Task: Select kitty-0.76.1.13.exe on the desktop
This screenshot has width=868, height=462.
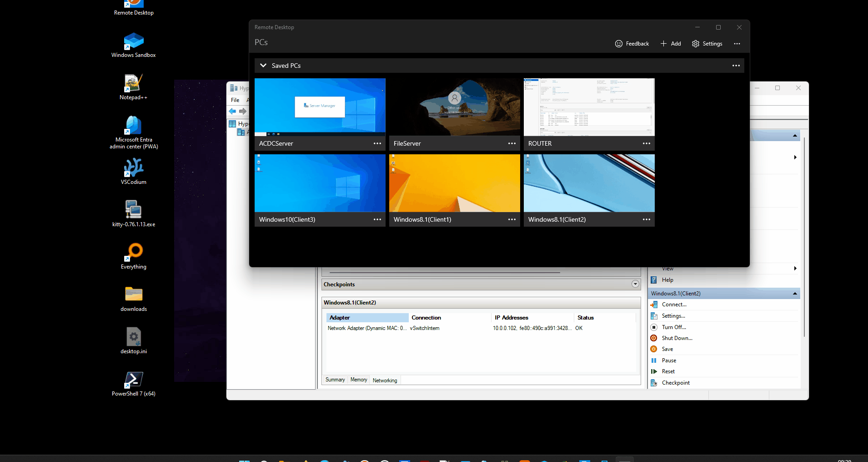Action: (x=134, y=214)
